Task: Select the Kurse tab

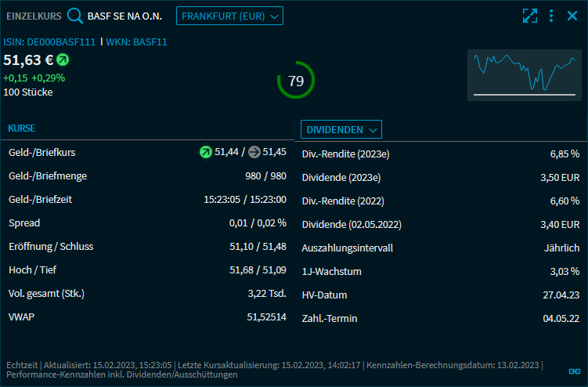Action: point(21,128)
